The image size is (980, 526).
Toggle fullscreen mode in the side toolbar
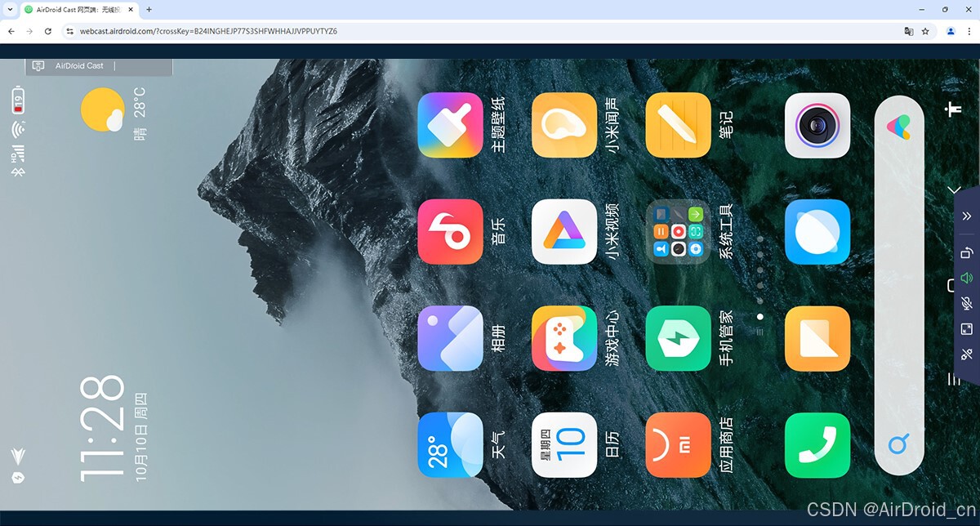(x=967, y=329)
